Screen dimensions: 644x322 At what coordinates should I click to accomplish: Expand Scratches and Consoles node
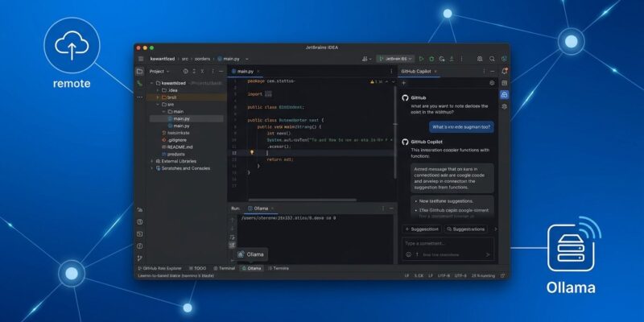coord(152,168)
